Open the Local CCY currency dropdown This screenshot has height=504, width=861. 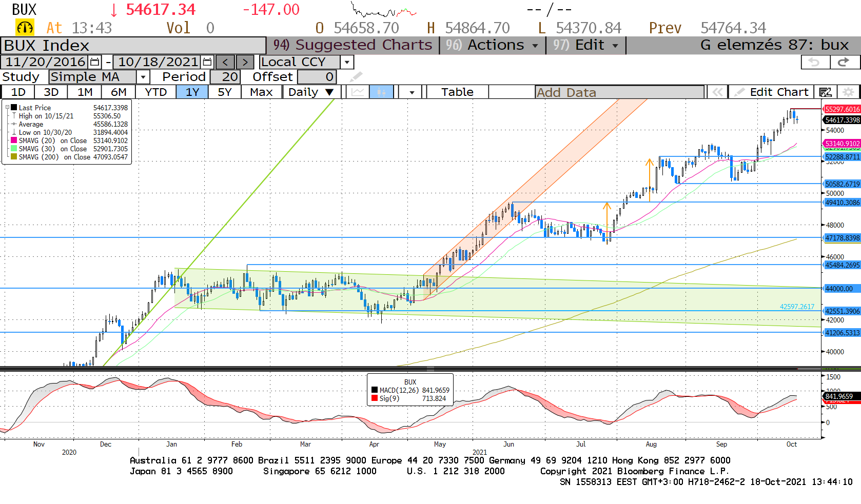(347, 62)
